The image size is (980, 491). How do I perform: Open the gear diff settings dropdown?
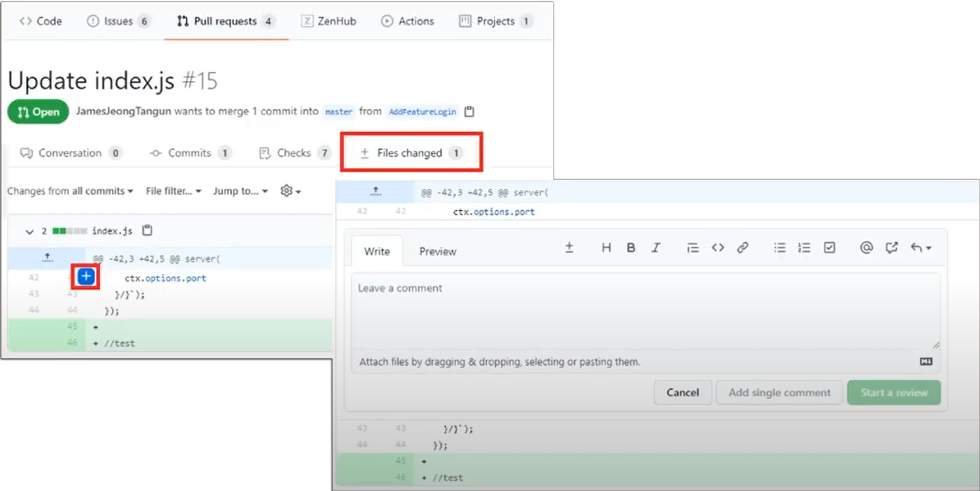[290, 191]
